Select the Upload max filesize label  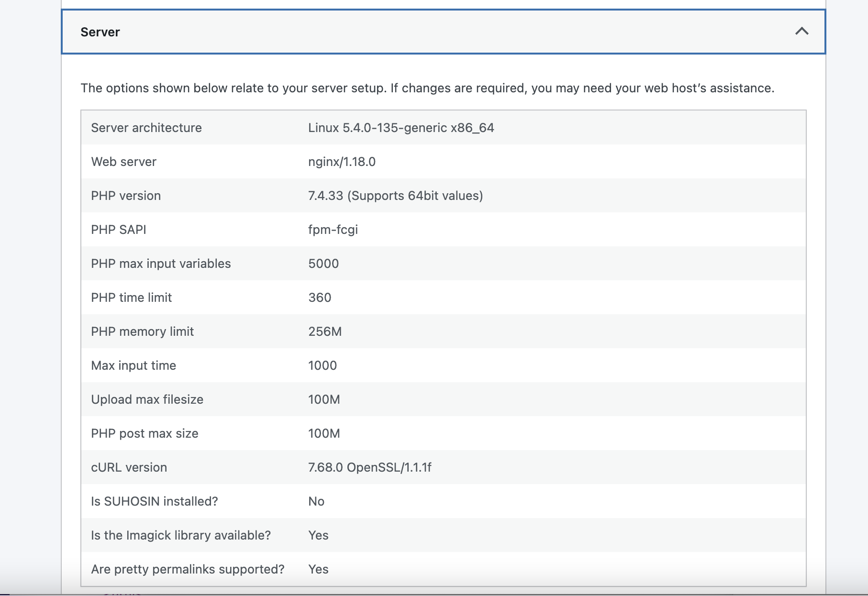(147, 399)
